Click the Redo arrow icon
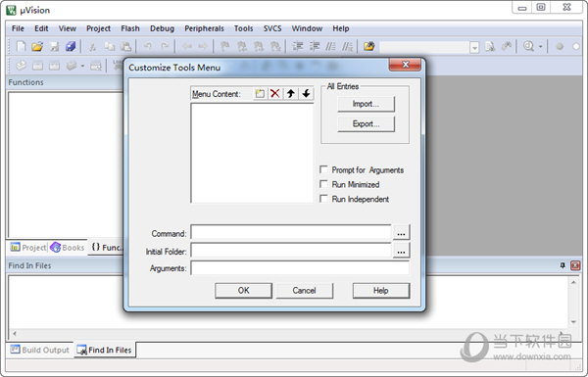 pos(165,46)
